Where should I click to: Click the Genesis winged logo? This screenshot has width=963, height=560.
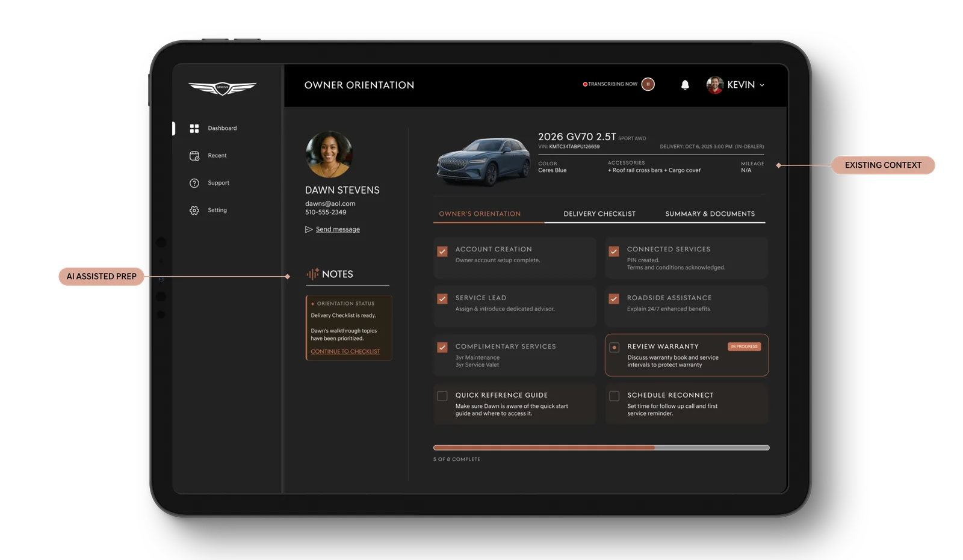click(x=222, y=88)
